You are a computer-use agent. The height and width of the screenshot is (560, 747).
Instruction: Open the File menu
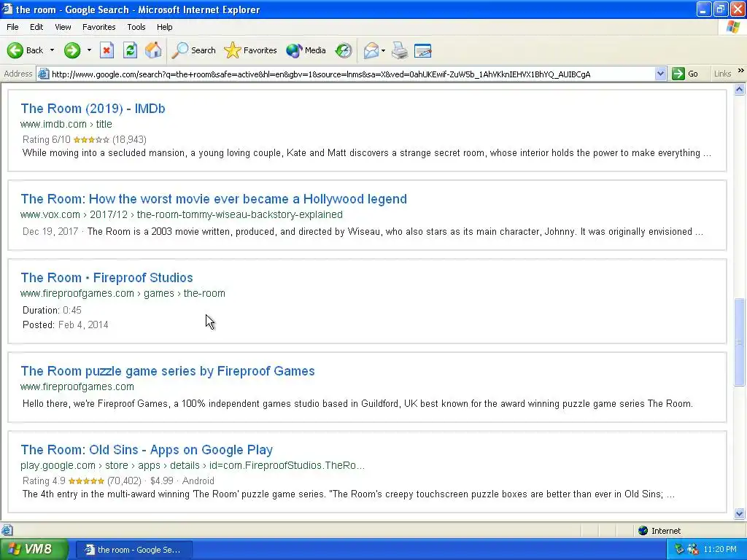tap(12, 27)
